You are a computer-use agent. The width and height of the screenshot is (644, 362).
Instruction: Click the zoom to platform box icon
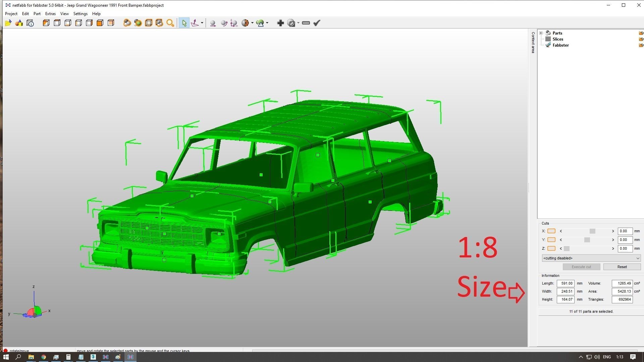point(148,23)
